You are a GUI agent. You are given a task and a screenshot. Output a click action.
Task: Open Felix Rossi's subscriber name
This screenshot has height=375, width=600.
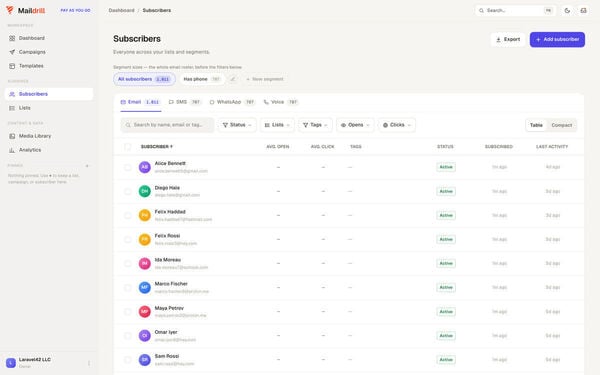[167, 236]
